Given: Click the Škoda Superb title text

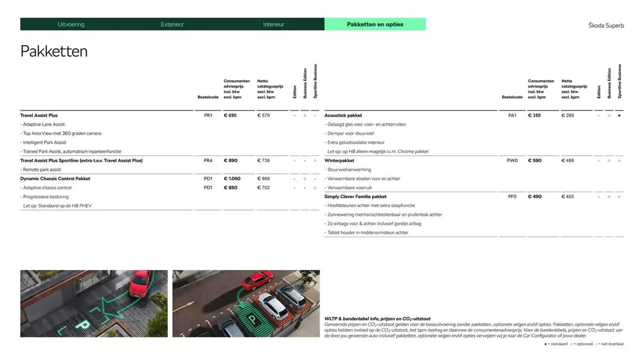Looking at the screenshot, I should point(606,25).
